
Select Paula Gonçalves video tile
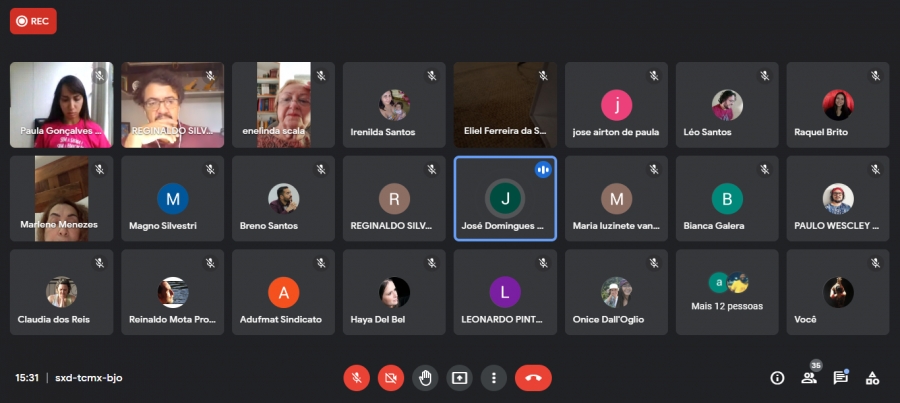(x=61, y=105)
